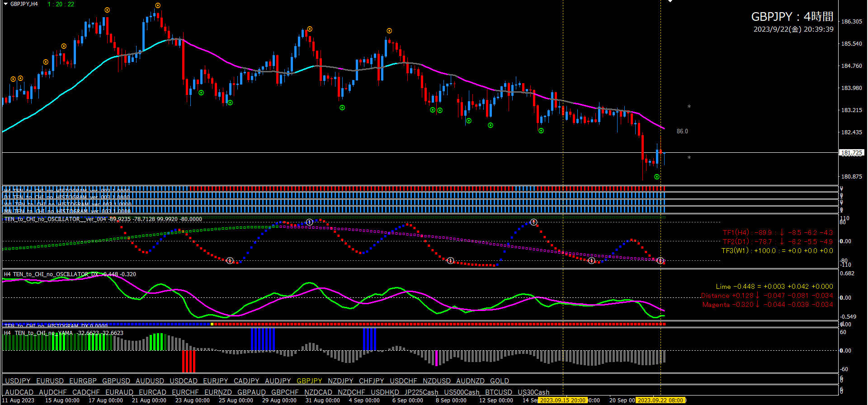This screenshot has height=405, width=868.
Task: Click the green countdown timer 1:20:22
Action: point(61,4)
